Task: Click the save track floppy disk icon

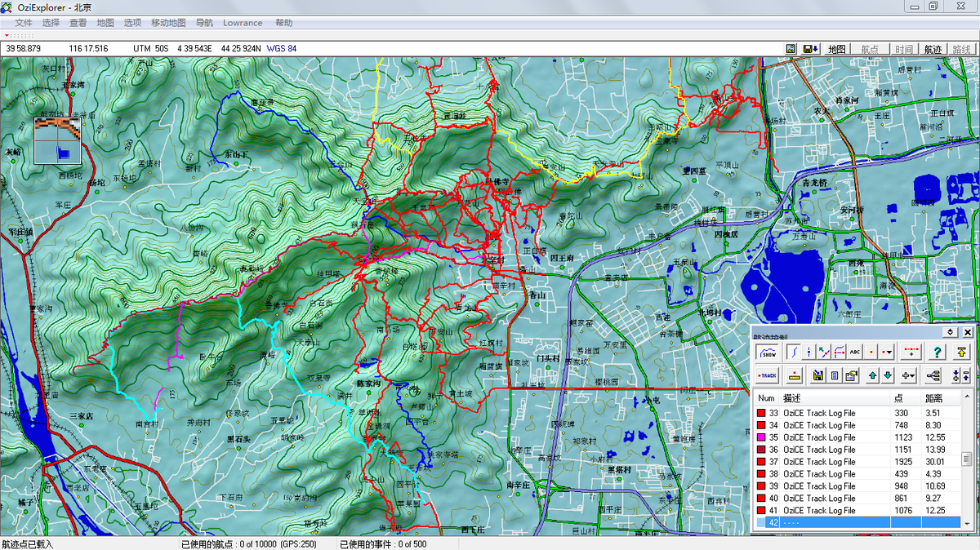Action: [x=817, y=375]
